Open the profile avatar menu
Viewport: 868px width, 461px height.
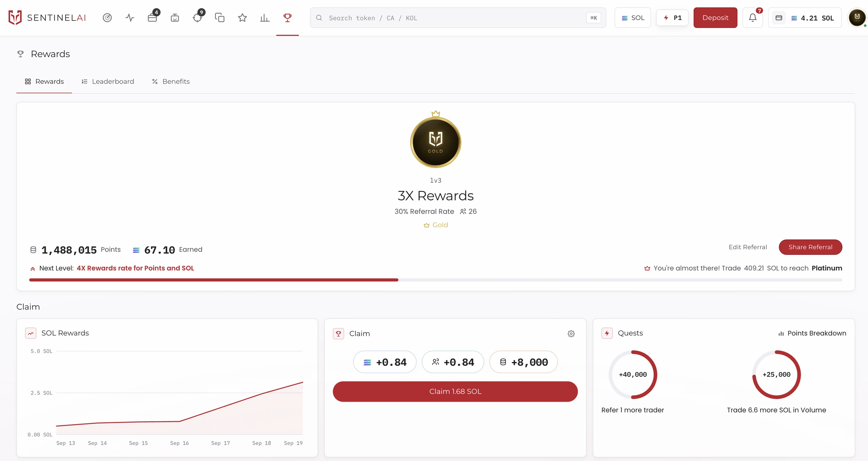click(857, 17)
